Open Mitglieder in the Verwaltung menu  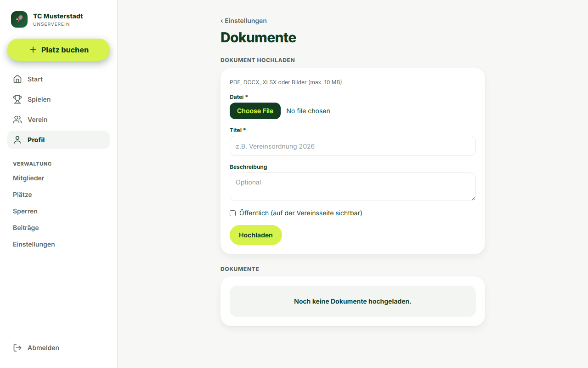[28, 178]
